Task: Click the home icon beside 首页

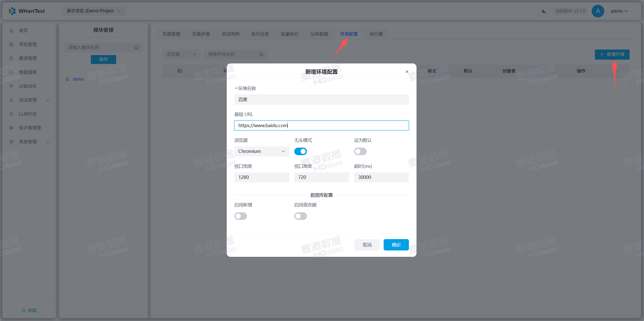Action: pyautogui.click(x=11, y=31)
